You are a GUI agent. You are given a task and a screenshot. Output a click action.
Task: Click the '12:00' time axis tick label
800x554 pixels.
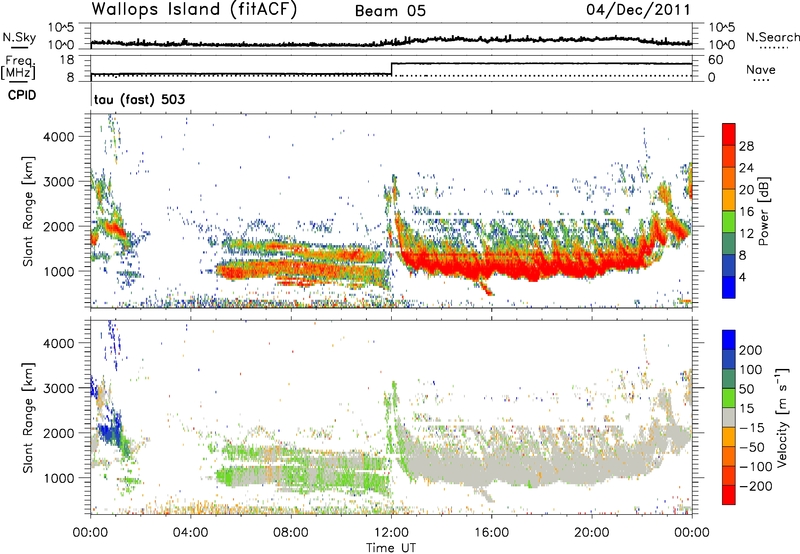(391, 533)
